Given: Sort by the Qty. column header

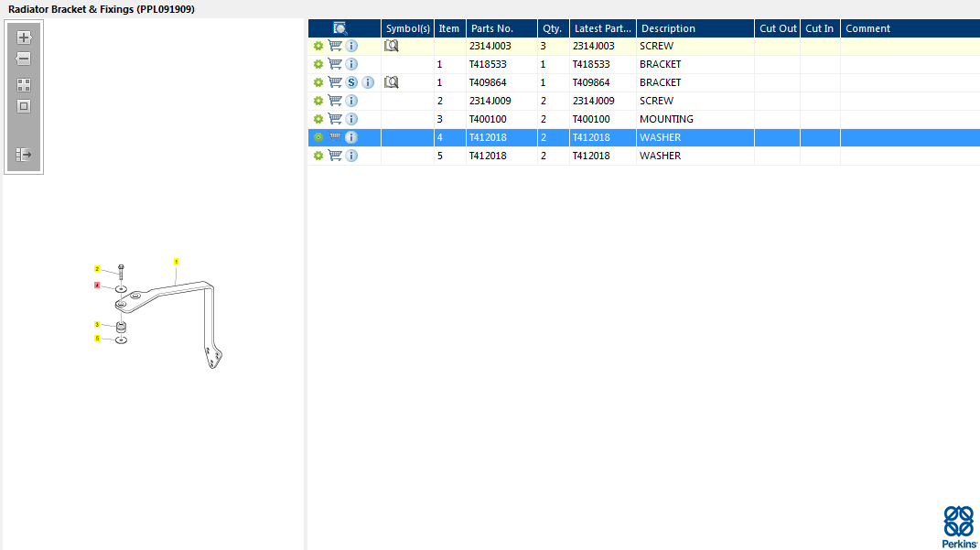Looking at the screenshot, I should pyautogui.click(x=553, y=28).
